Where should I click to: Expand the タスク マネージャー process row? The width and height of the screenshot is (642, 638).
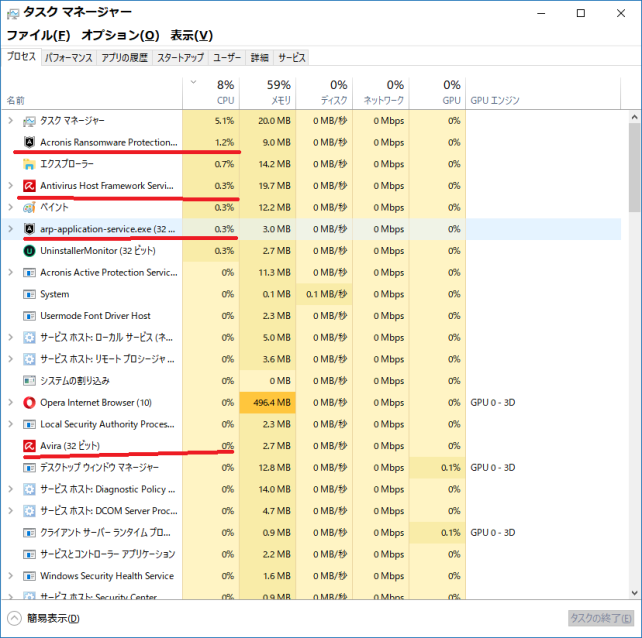point(11,120)
